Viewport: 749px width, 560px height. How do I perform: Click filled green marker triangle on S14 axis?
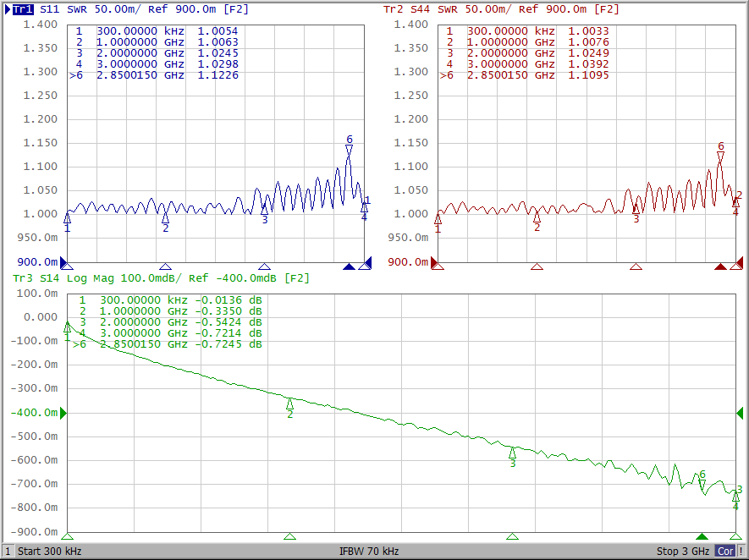tap(701, 536)
